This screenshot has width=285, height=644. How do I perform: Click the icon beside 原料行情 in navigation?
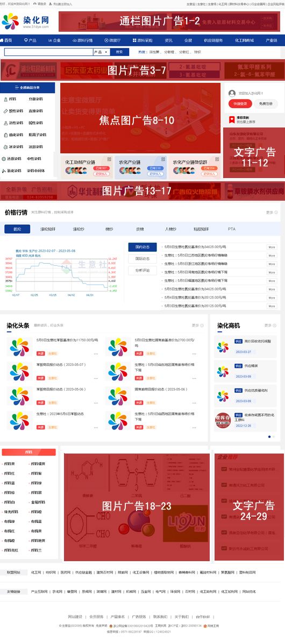[x=74, y=40]
